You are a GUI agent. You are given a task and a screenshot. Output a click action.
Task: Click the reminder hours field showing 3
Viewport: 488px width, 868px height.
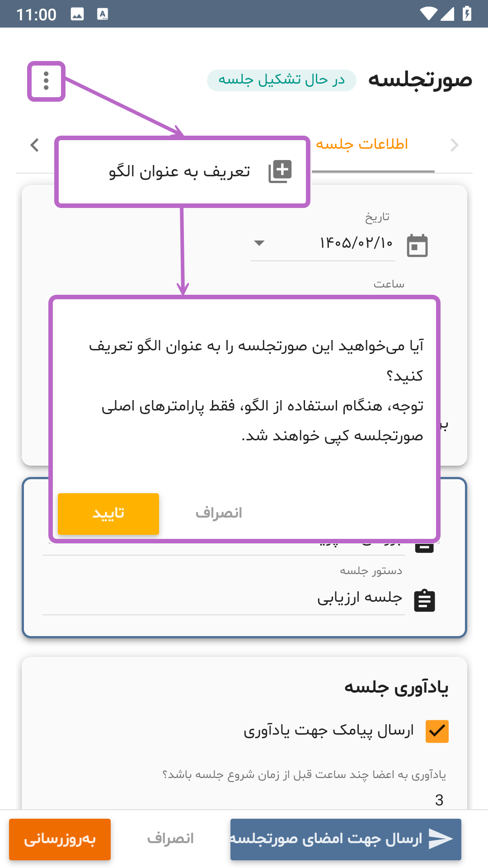click(244, 799)
